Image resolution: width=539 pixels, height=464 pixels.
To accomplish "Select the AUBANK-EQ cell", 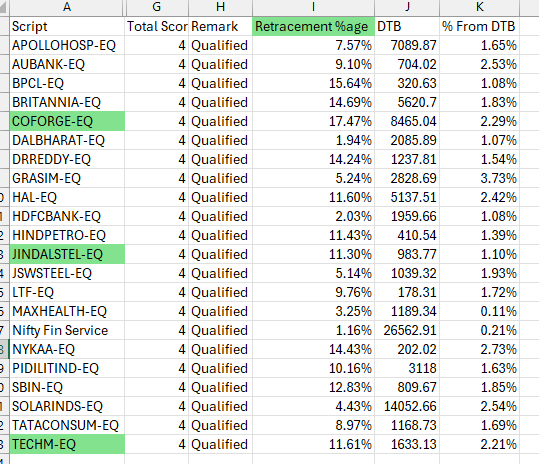I will point(67,64).
